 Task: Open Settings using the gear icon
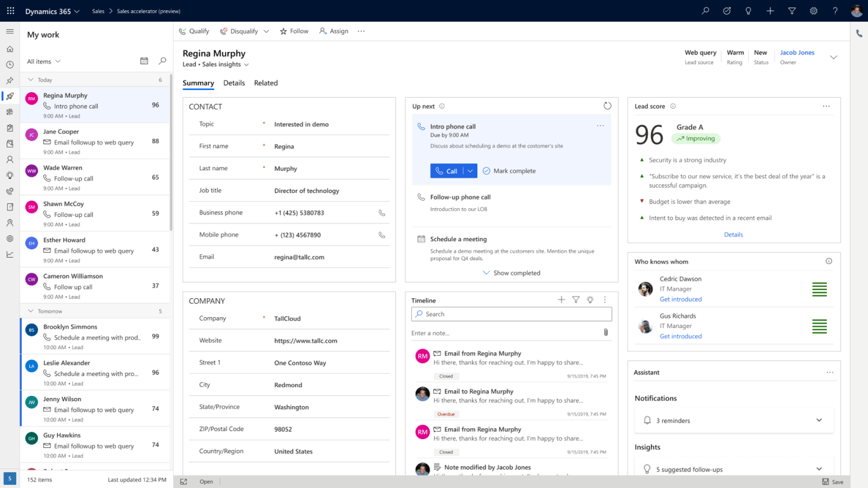pyautogui.click(x=813, y=11)
